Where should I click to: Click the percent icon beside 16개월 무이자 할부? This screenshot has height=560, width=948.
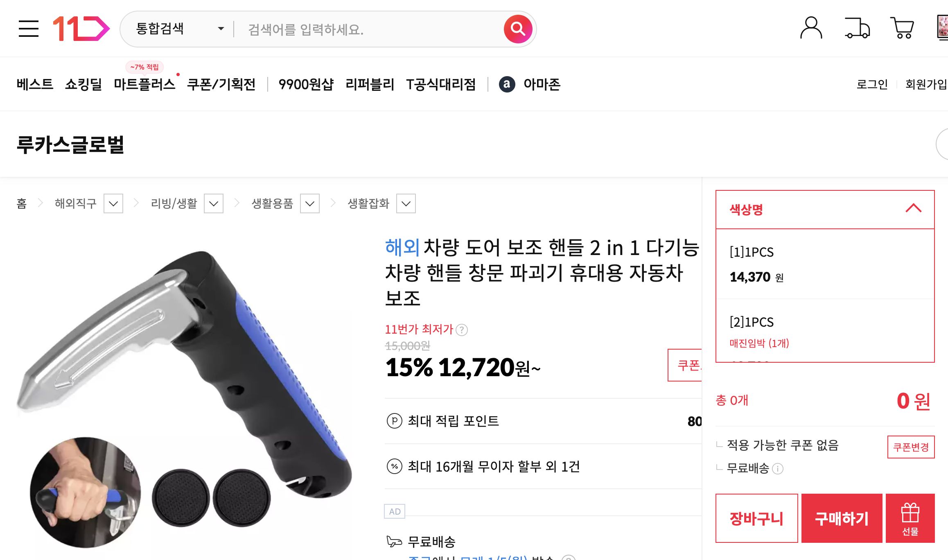click(x=394, y=466)
